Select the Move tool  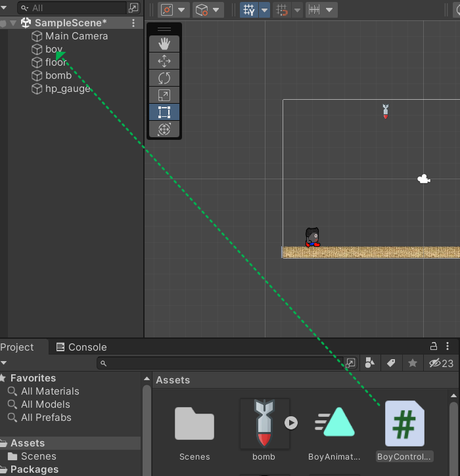(x=164, y=61)
